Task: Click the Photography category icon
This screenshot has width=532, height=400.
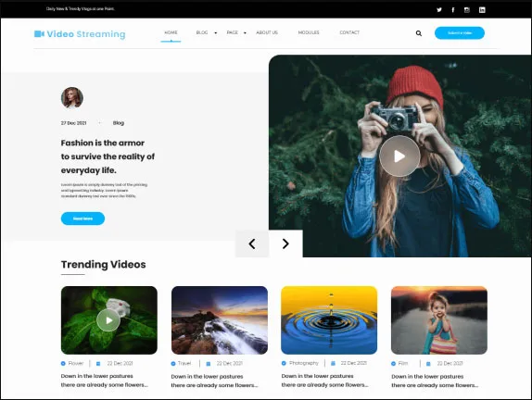Action: 284,363
